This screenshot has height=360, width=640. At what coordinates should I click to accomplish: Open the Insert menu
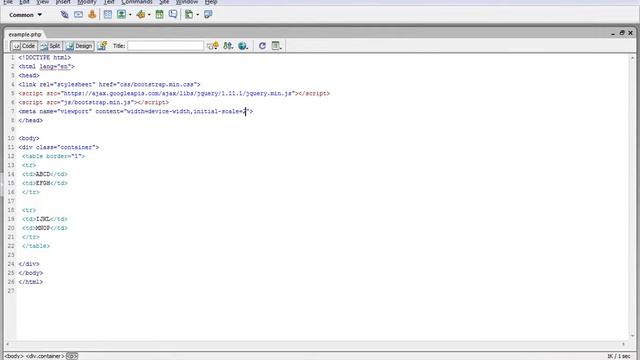point(63,2)
